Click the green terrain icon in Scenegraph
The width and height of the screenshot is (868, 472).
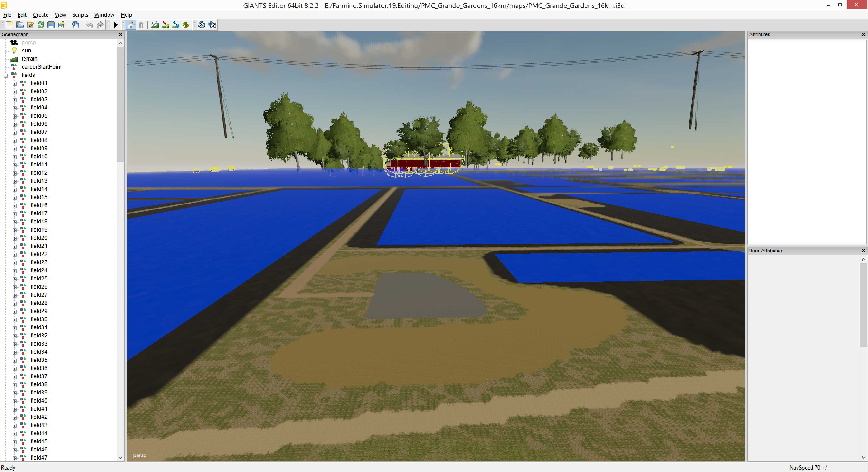coord(14,59)
